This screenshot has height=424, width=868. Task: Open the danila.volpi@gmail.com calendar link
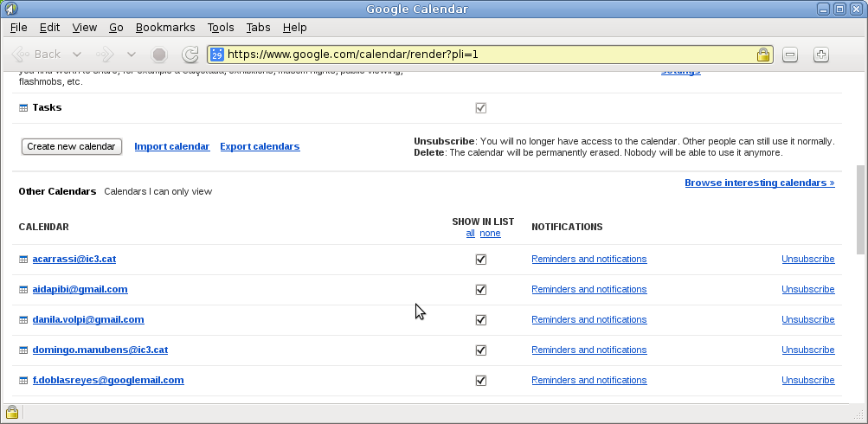88,320
